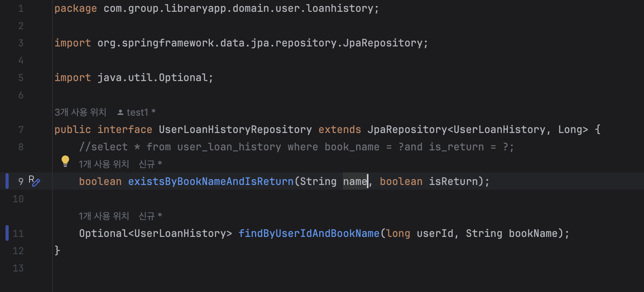Image resolution: width=644 pixels, height=292 pixels.
Task: Click the JpaRepository import on line 3
Action: pyautogui.click(x=241, y=43)
